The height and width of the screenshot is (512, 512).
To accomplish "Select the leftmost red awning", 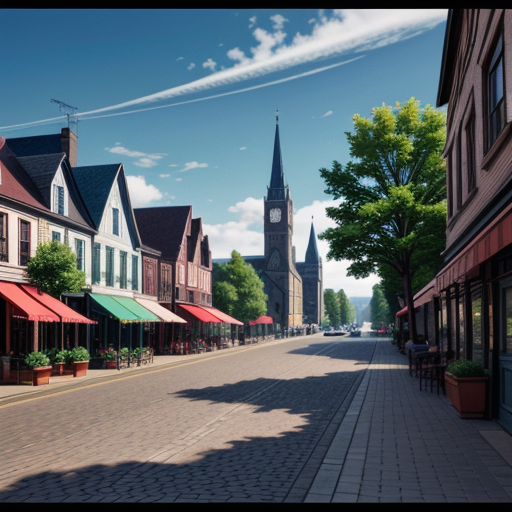I will coord(28,302).
